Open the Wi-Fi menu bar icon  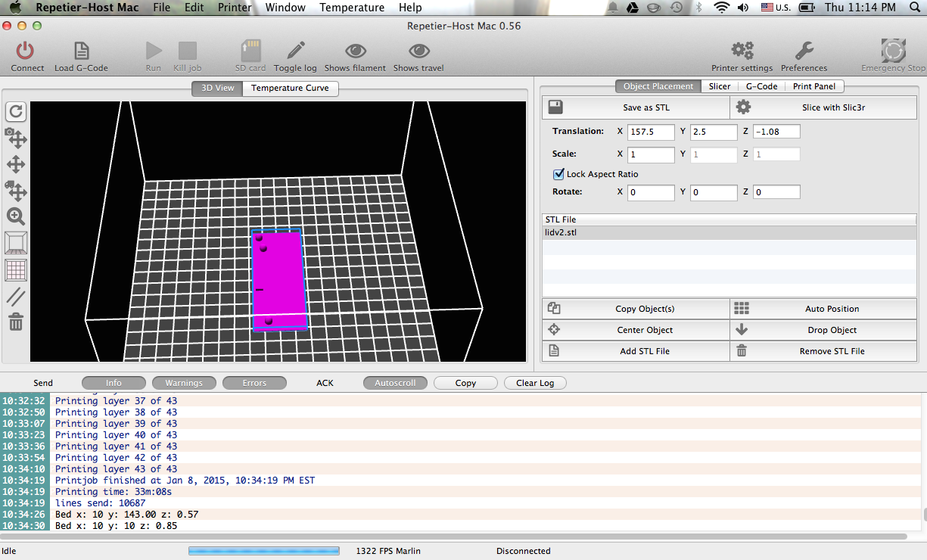coord(721,8)
